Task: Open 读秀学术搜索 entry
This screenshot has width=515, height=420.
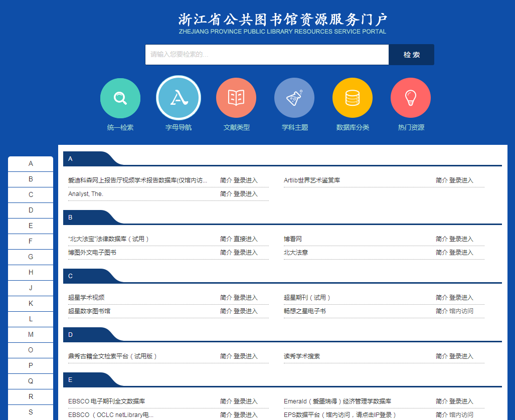Action: coord(301,356)
